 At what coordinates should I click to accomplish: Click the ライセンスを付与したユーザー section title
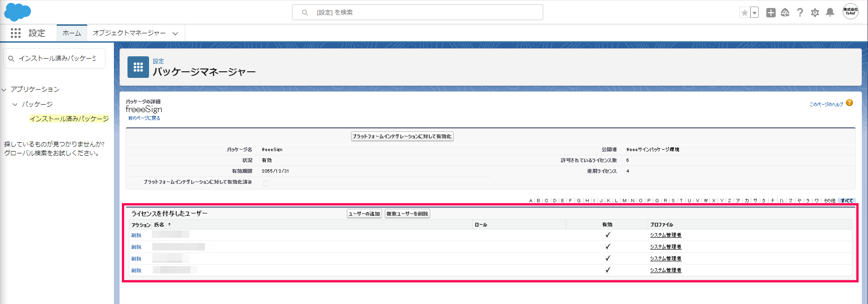coord(169,213)
